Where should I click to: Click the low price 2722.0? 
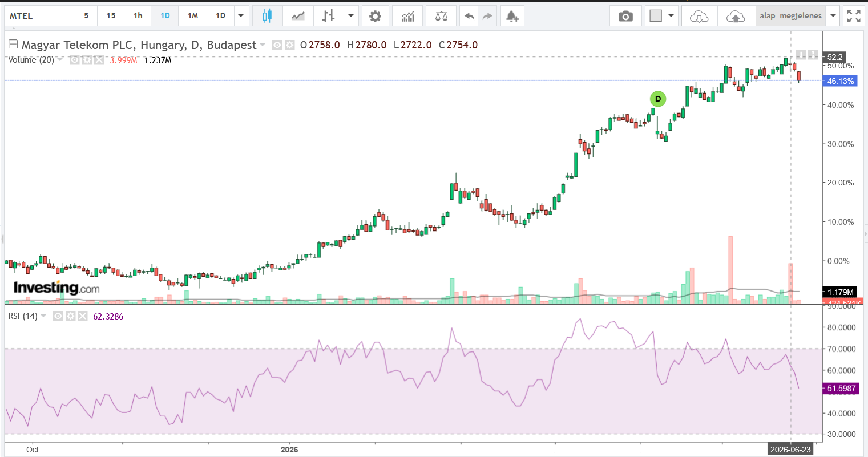(416, 45)
